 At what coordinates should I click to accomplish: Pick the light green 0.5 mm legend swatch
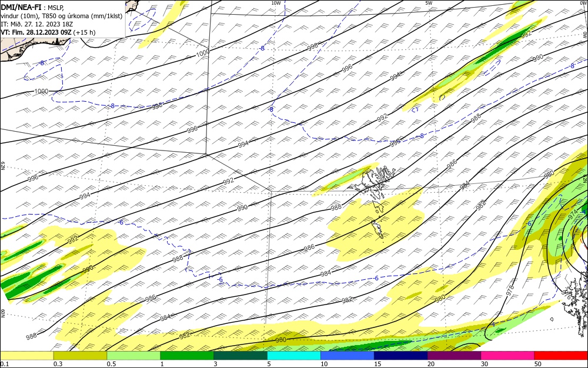[133, 356]
